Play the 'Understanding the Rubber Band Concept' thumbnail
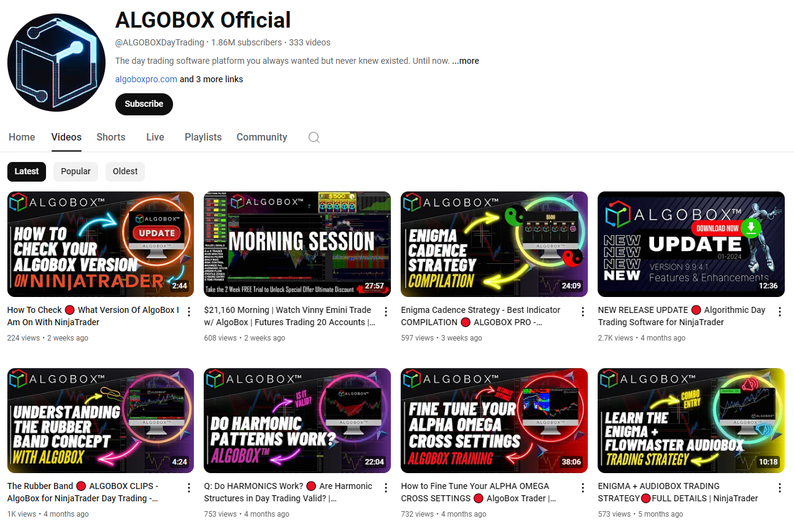Image resolution: width=794 pixels, height=532 pixels. 101,420
